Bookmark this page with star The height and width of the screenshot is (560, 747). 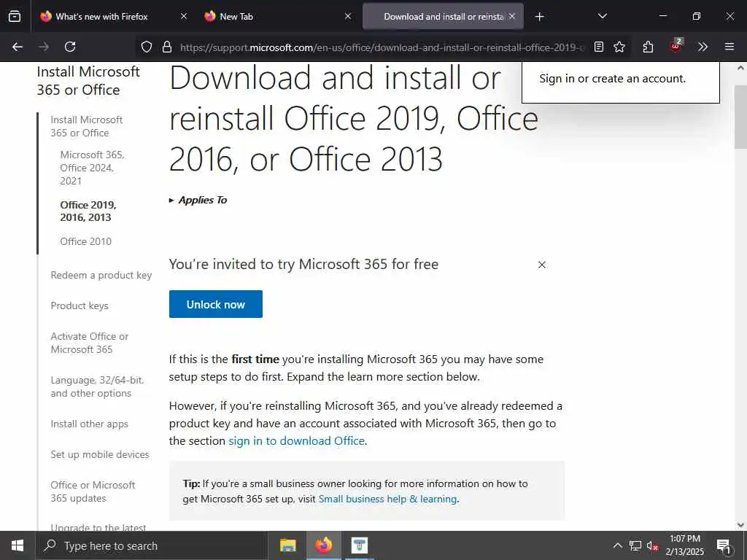pos(619,47)
